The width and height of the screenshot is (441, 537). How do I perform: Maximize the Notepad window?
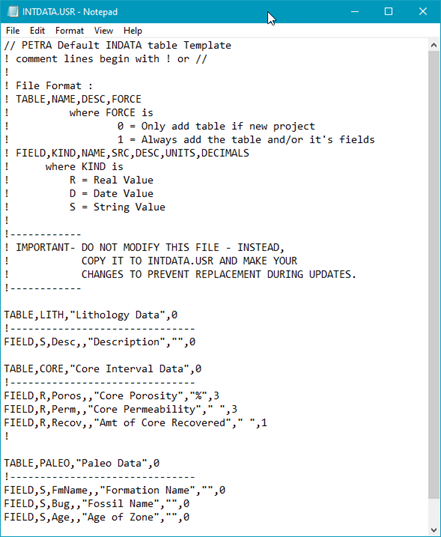tap(389, 12)
